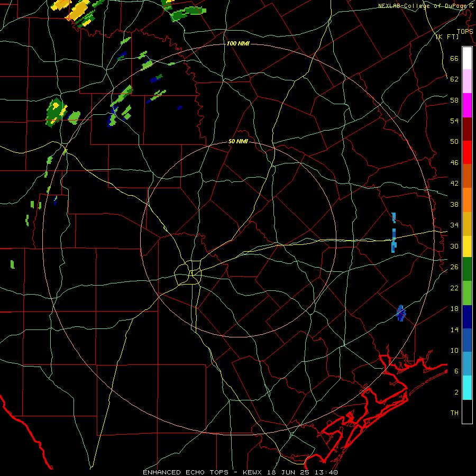The image size is (476, 476).
Task: Click the 100 NMI range ring label
Action: (x=238, y=43)
